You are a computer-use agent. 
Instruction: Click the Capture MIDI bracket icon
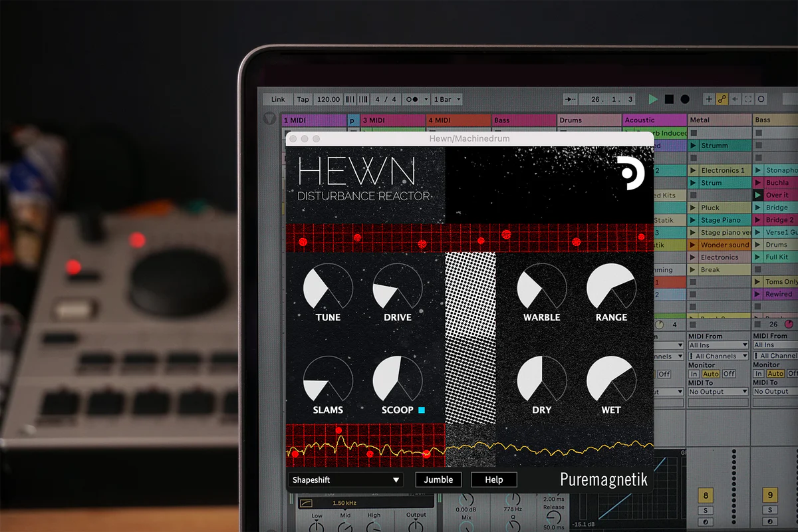748,99
